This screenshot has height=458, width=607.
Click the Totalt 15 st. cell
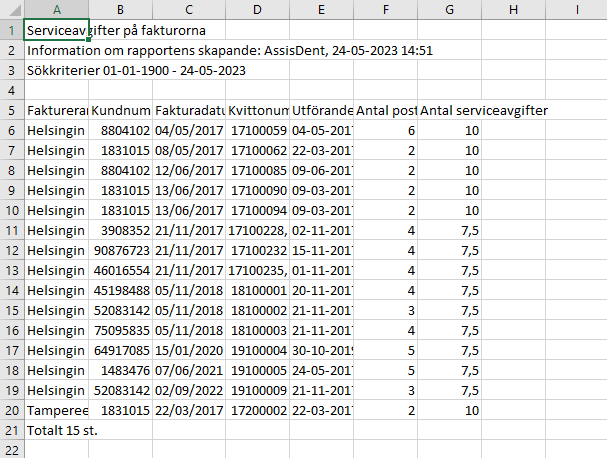57,431
